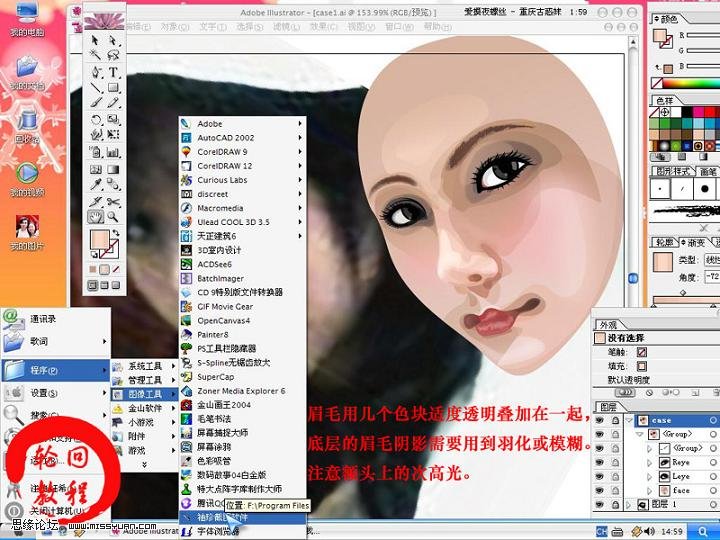Select the Column Graph tool
This screenshot has height=540, width=720.
point(113,152)
